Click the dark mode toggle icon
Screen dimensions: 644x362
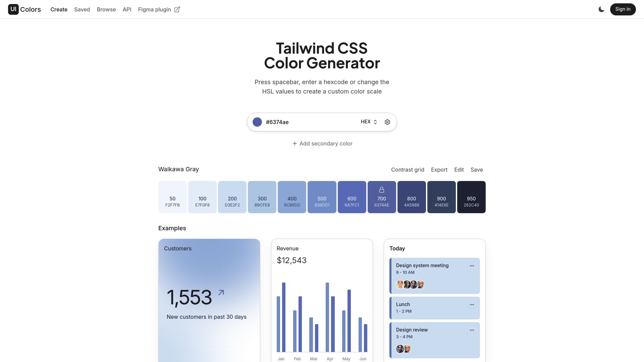[601, 9]
